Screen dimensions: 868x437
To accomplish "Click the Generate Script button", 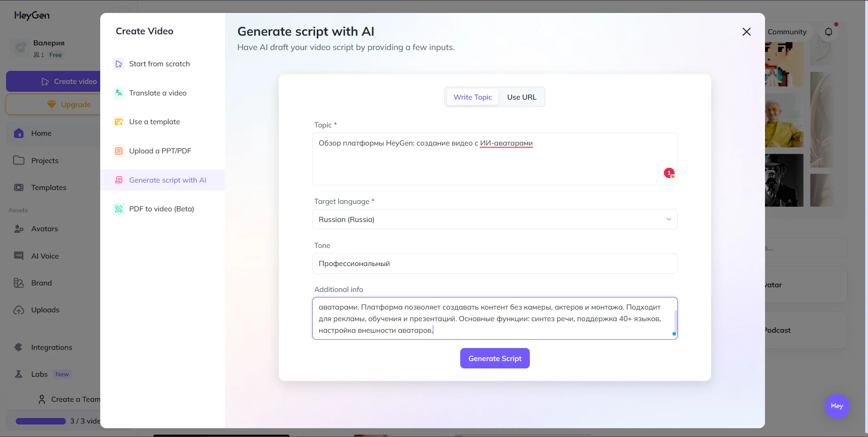I will (495, 358).
